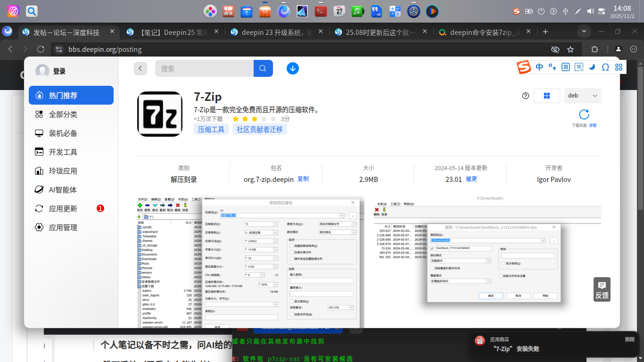
Task: Launch the Calculator from the dock
Action: pos(395,11)
